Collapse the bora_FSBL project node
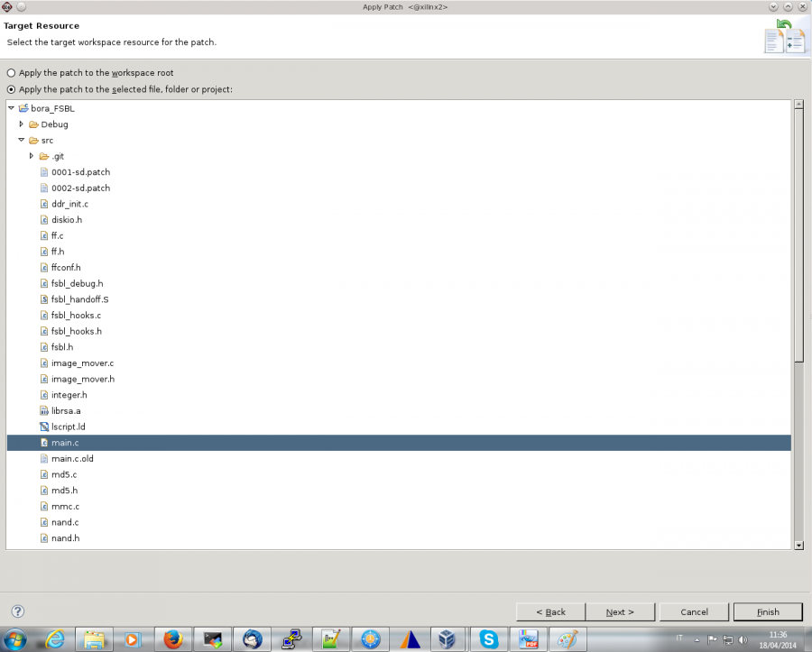The width and height of the screenshot is (812, 652). coord(11,108)
